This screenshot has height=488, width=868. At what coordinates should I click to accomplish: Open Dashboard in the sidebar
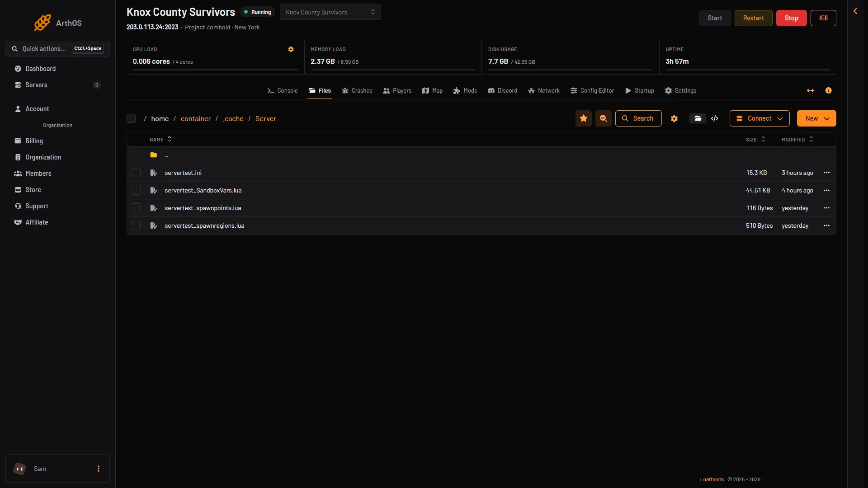click(57, 69)
